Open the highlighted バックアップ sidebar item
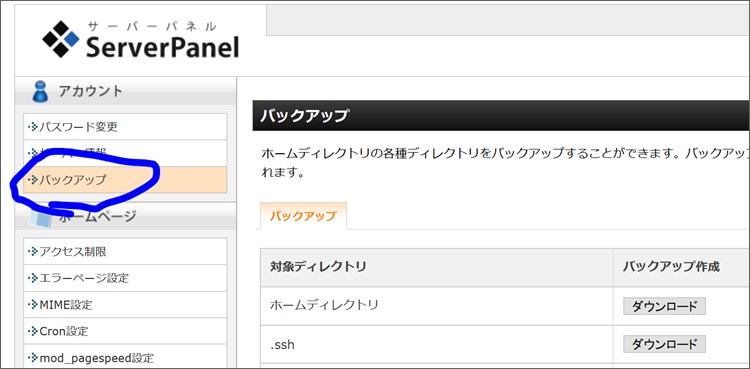 (x=125, y=180)
